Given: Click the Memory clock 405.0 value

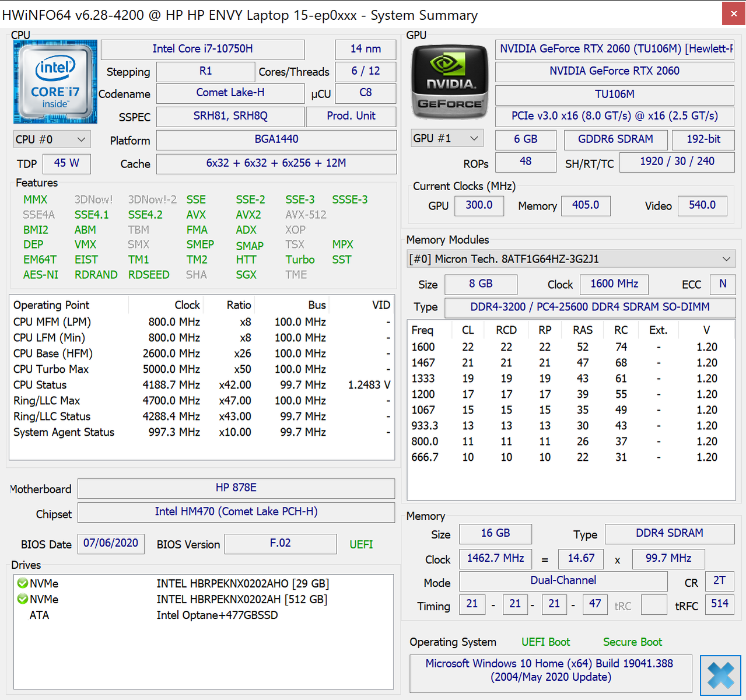Looking at the screenshot, I should 586,205.
